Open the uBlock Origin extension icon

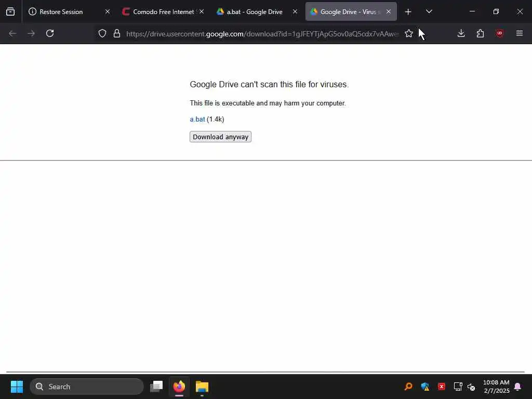(499, 33)
